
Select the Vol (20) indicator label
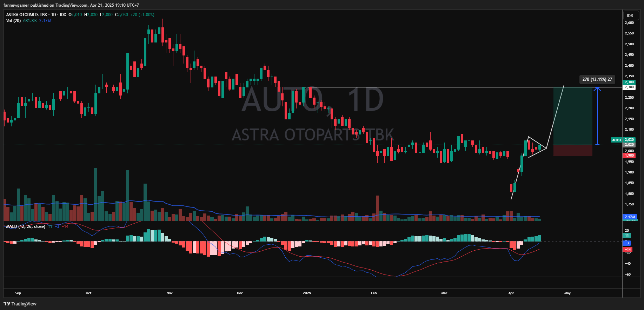point(13,21)
